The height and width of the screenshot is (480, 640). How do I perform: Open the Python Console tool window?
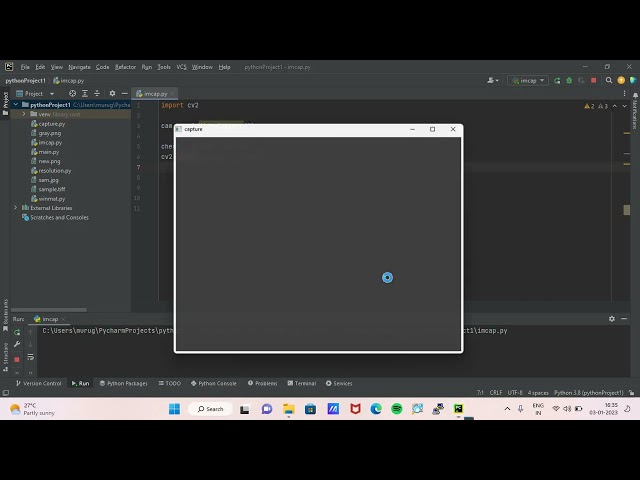(214, 383)
